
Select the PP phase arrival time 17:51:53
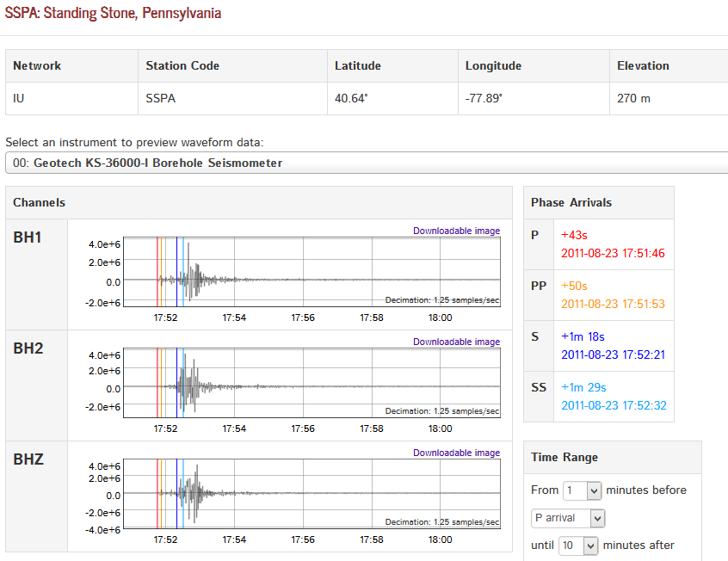(613, 304)
